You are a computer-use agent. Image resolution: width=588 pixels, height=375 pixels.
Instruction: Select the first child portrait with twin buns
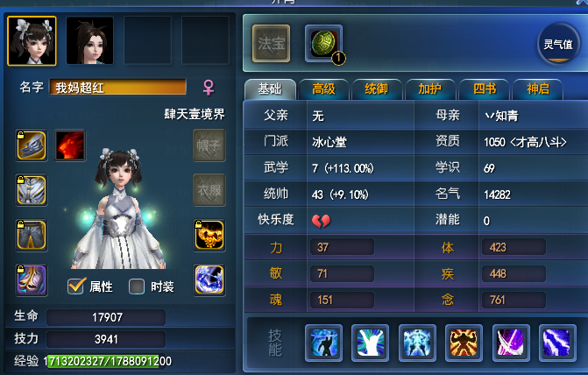coord(32,41)
